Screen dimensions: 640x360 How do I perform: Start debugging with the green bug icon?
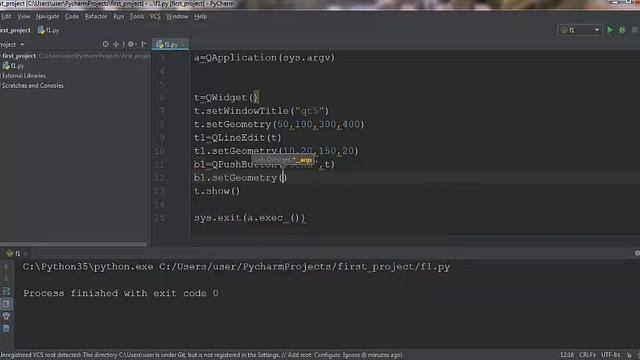coord(622,30)
